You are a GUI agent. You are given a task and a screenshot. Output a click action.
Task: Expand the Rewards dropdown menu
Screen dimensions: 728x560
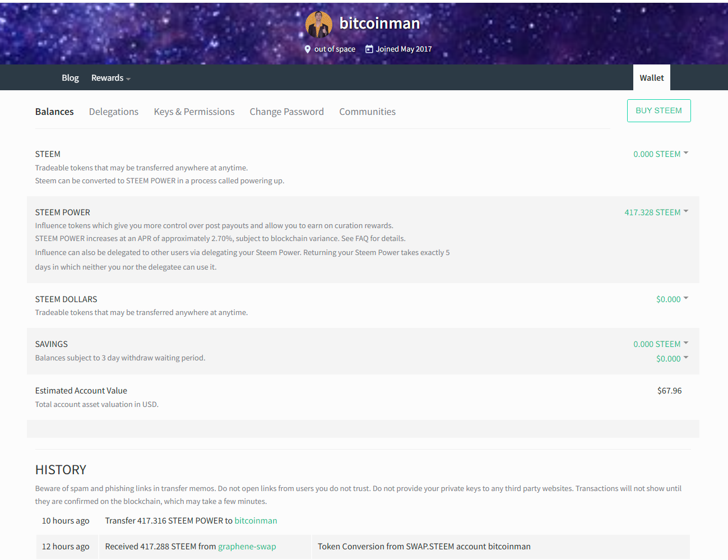[111, 78]
